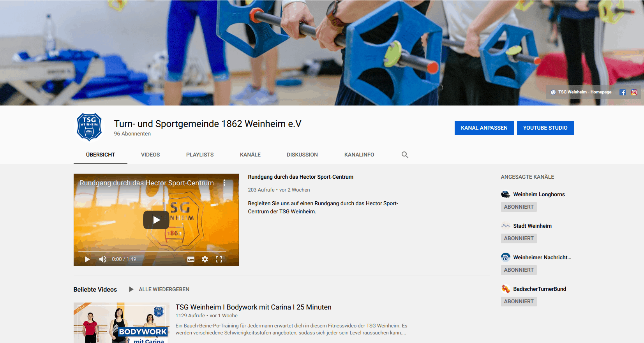Open the PLAYLISTS tab
The height and width of the screenshot is (343, 644).
coord(200,155)
